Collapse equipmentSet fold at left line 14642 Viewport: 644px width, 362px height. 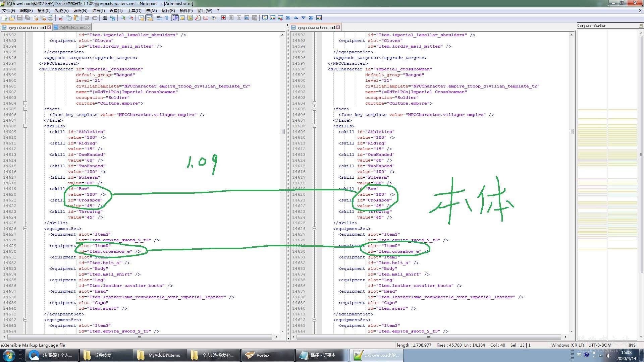pyautogui.click(x=25, y=320)
